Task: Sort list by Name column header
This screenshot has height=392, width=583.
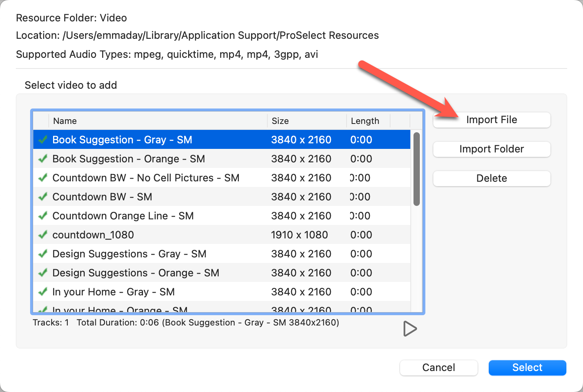Action: 158,121
